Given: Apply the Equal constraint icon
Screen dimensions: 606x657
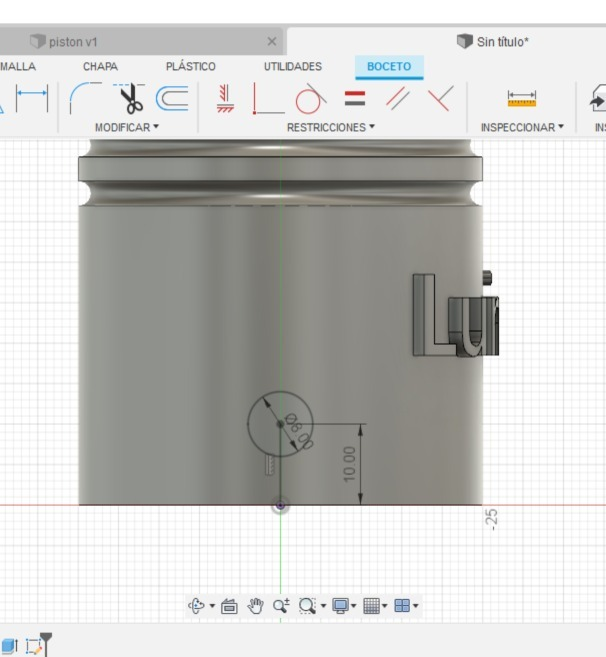Looking at the screenshot, I should (x=355, y=99).
